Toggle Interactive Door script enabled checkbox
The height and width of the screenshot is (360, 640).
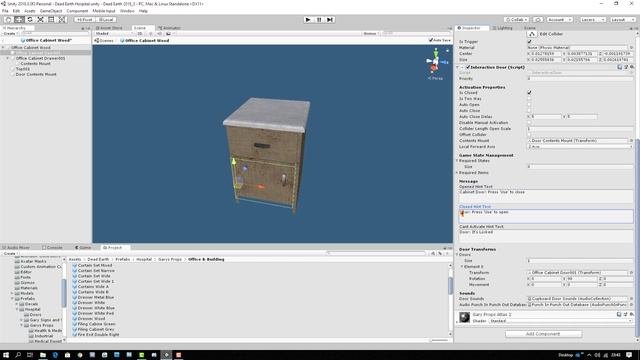468,67
